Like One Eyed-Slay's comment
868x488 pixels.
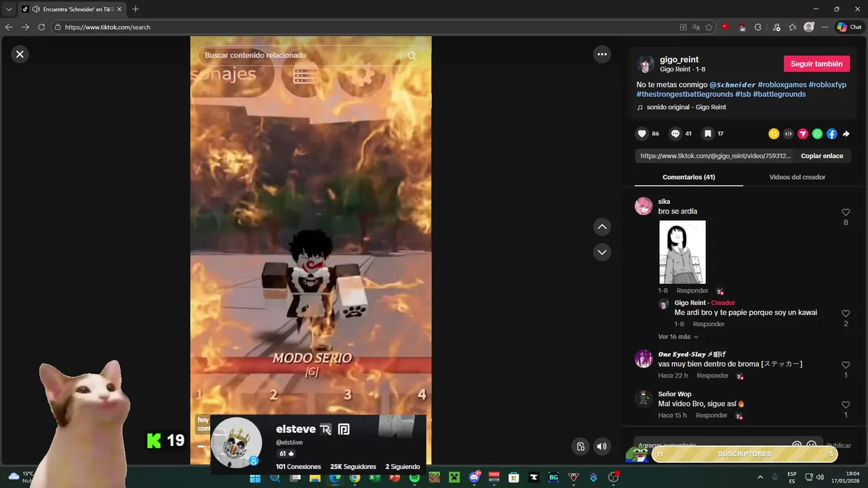(x=846, y=365)
